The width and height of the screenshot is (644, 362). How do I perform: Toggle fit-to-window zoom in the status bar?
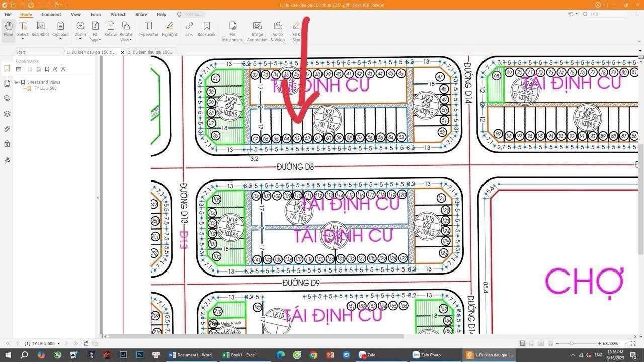coord(633,344)
